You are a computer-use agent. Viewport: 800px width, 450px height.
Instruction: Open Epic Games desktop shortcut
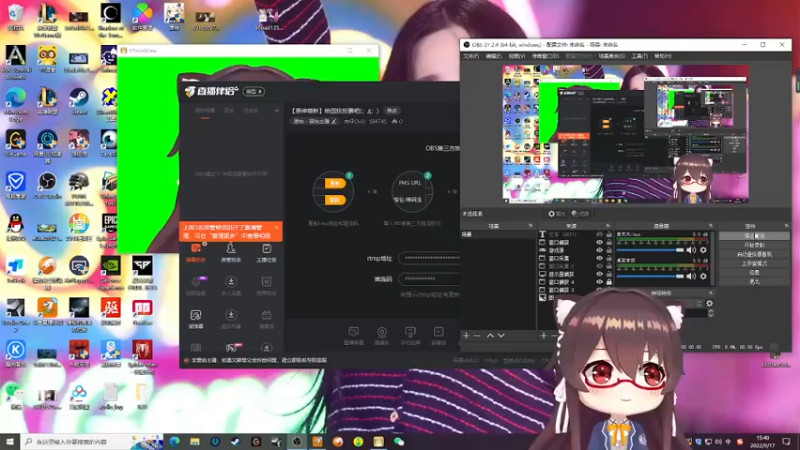[x=110, y=228]
